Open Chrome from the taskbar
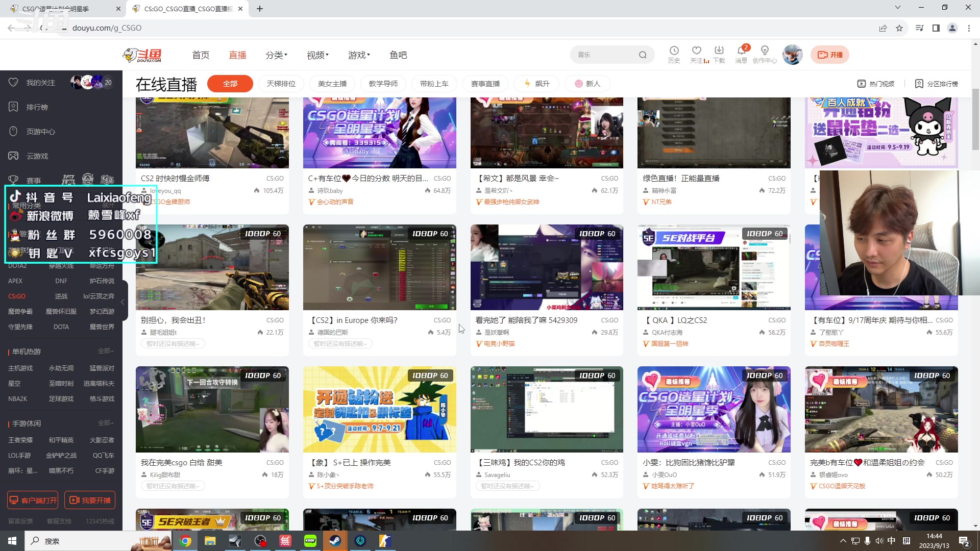 [185, 541]
